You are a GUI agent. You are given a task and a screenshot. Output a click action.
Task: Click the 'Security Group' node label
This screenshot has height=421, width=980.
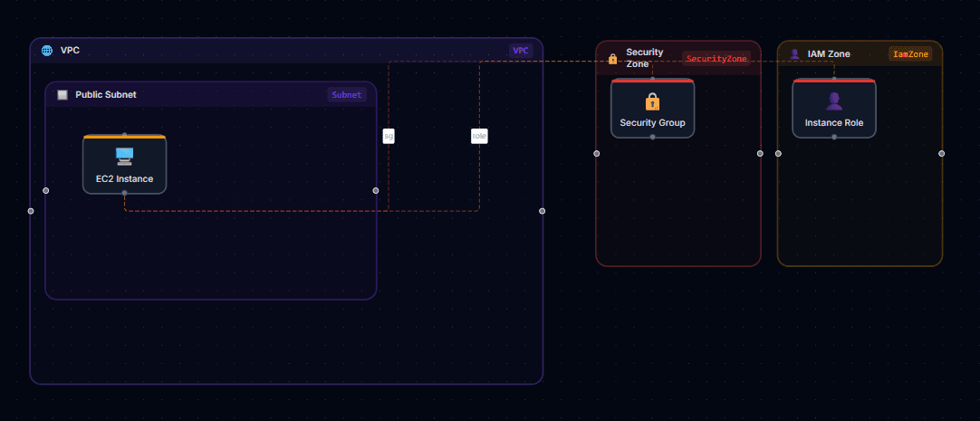(652, 122)
